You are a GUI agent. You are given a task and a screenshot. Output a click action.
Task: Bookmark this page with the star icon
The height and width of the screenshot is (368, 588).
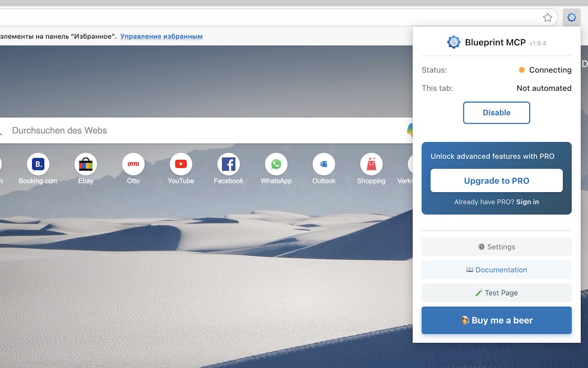click(x=548, y=17)
